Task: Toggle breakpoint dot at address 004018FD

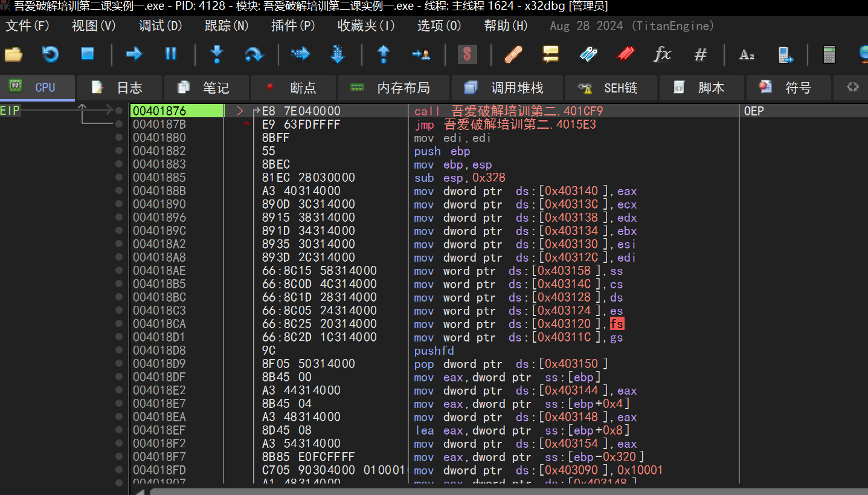Action: 119,470
